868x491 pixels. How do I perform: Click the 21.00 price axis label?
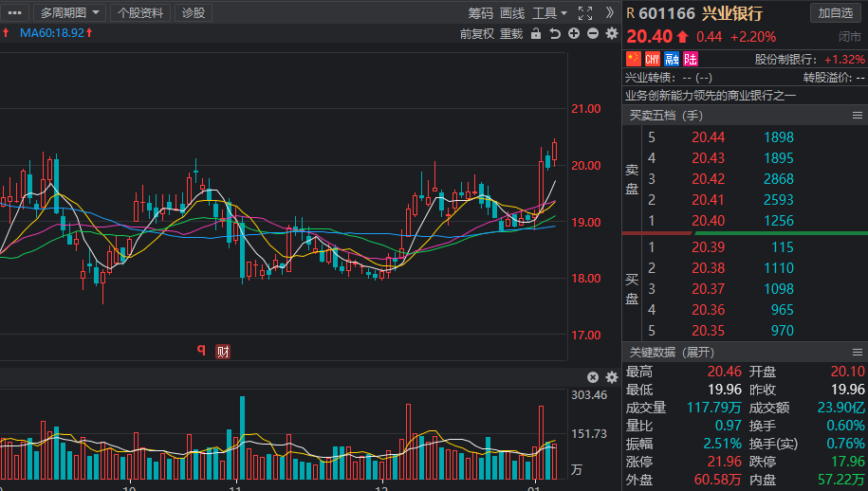585,109
